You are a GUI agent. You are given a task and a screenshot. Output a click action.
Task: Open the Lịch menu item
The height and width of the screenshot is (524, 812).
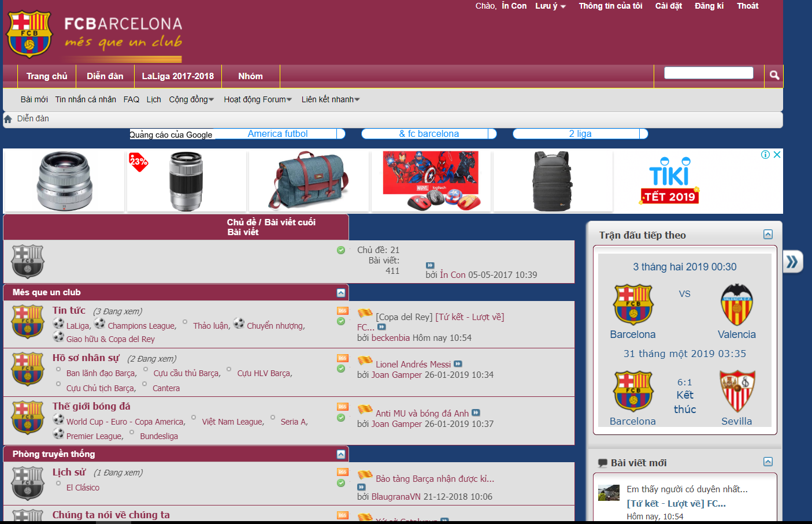tap(154, 99)
